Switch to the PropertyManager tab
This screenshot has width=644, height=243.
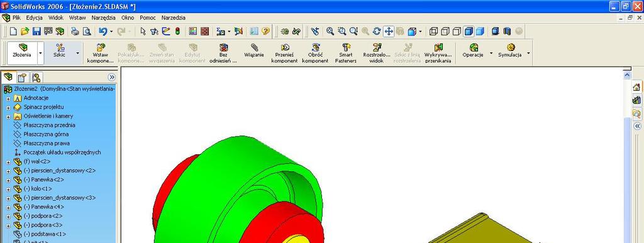(22, 77)
